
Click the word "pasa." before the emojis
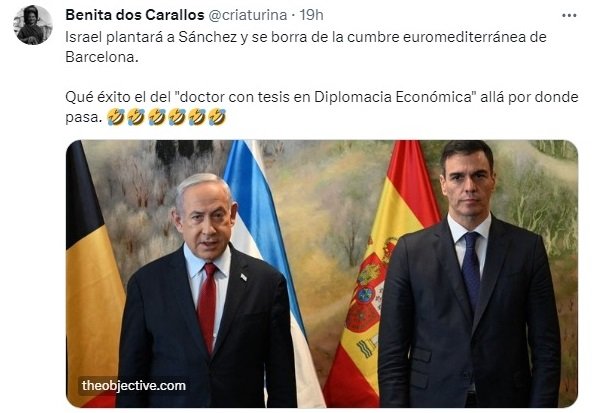click(84, 118)
